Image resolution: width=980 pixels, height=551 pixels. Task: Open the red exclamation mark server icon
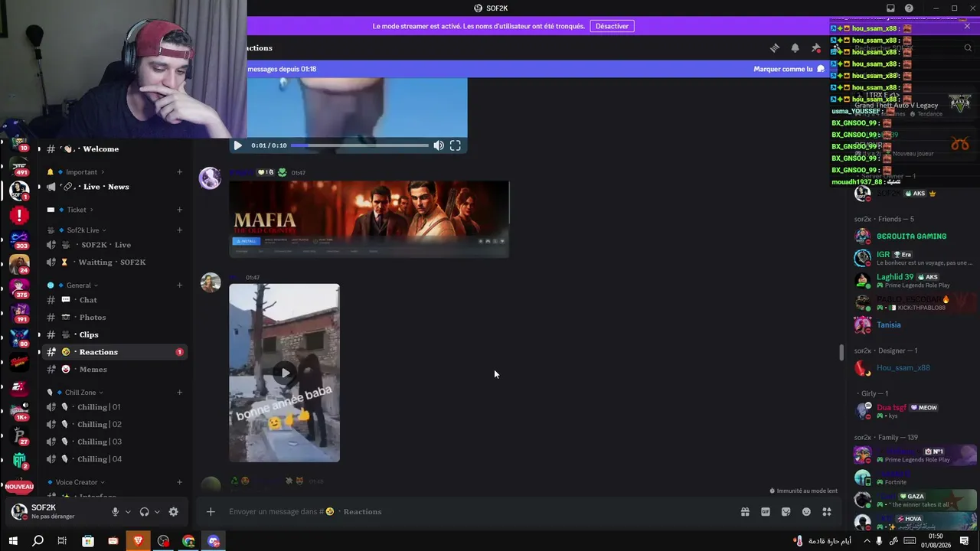(x=19, y=215)
